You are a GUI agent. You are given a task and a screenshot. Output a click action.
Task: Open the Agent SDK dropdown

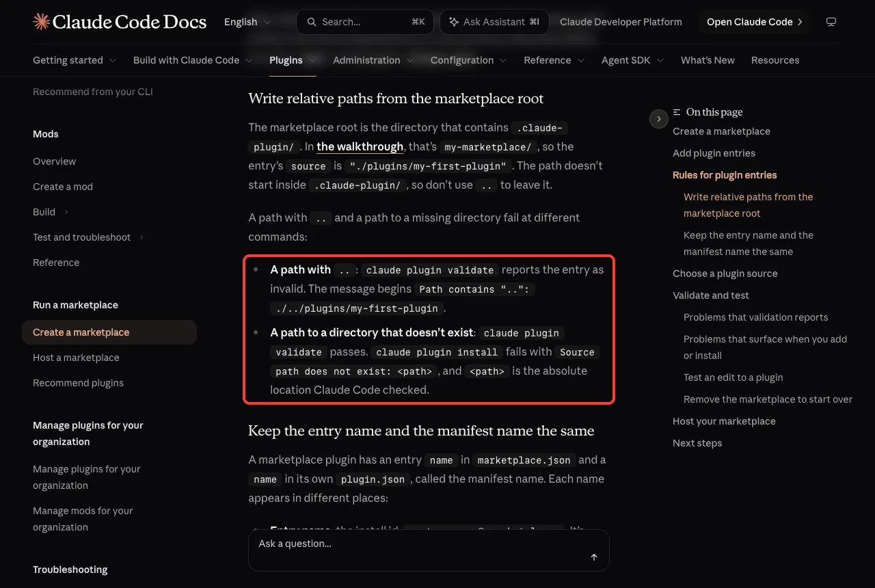(633, 60)
